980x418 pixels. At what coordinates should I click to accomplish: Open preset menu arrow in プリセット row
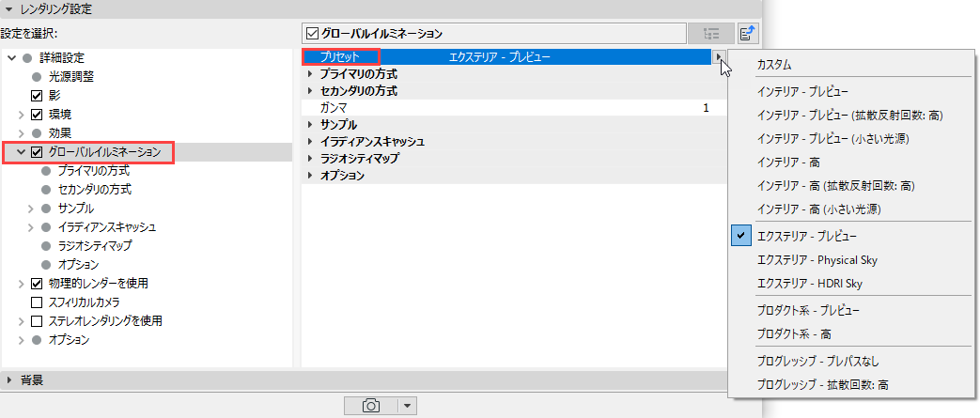pos(719,57)
